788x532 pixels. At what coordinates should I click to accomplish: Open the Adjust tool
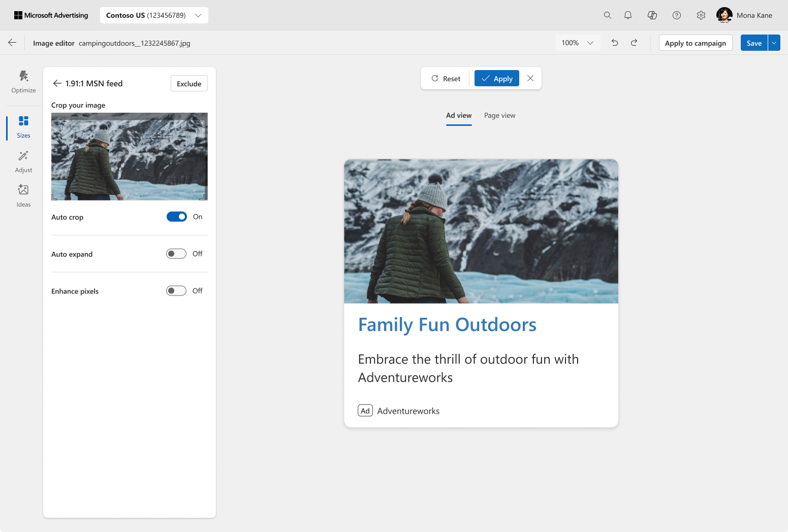coord(23,162)
